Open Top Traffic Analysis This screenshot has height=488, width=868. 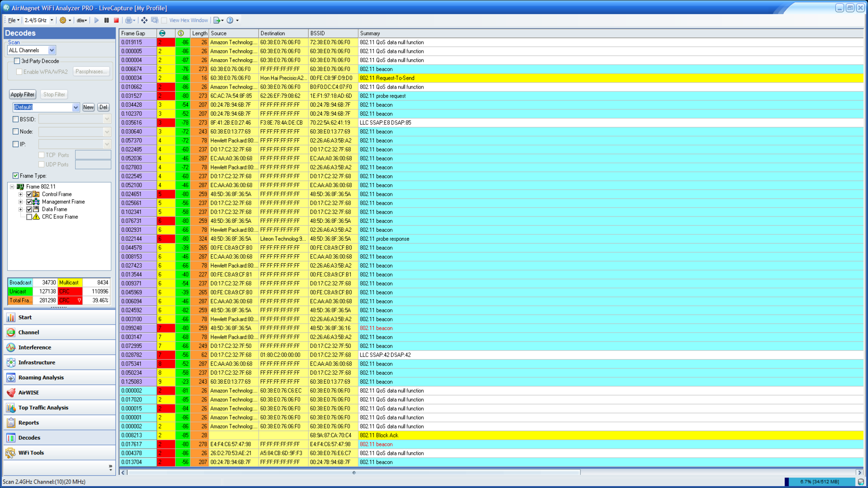tap(43, 407)
